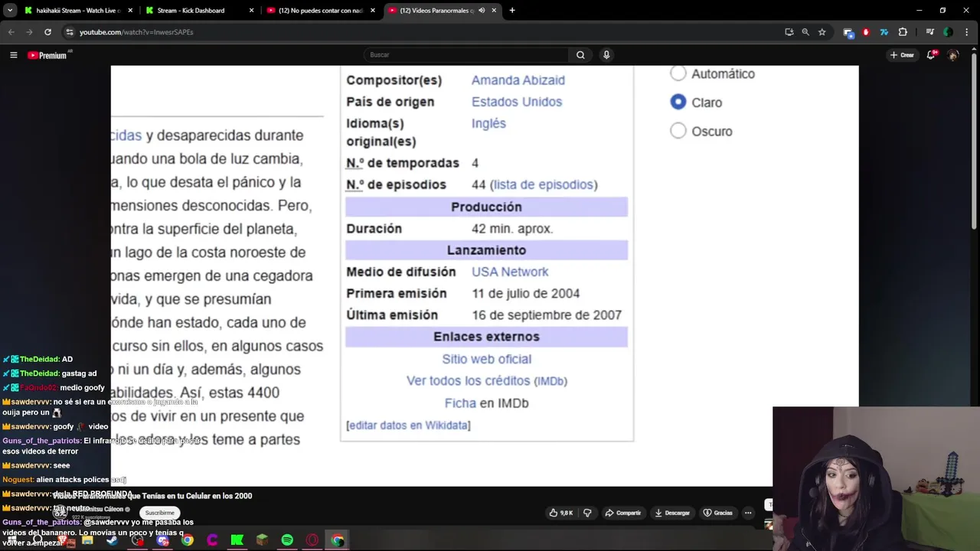Viewport: 980px width, 551px height.
Task: Click the browser address bar URL
Action: [136, 32]
